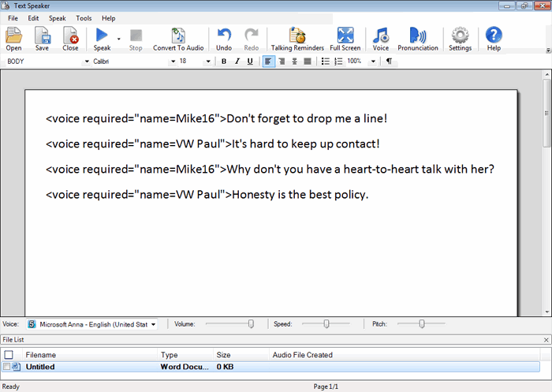Tick the select-all checkbox in File List header
552x392 pixels.
click(x=9, y=355)
